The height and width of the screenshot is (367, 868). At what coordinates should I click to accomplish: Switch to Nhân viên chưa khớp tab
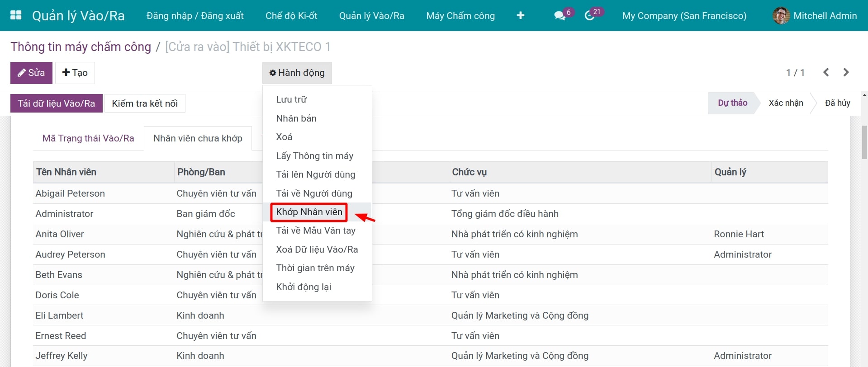198,138
